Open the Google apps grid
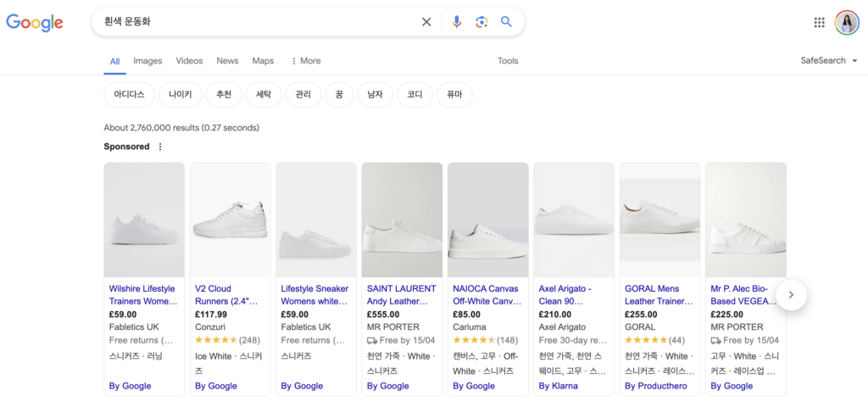 pos(820,23)
